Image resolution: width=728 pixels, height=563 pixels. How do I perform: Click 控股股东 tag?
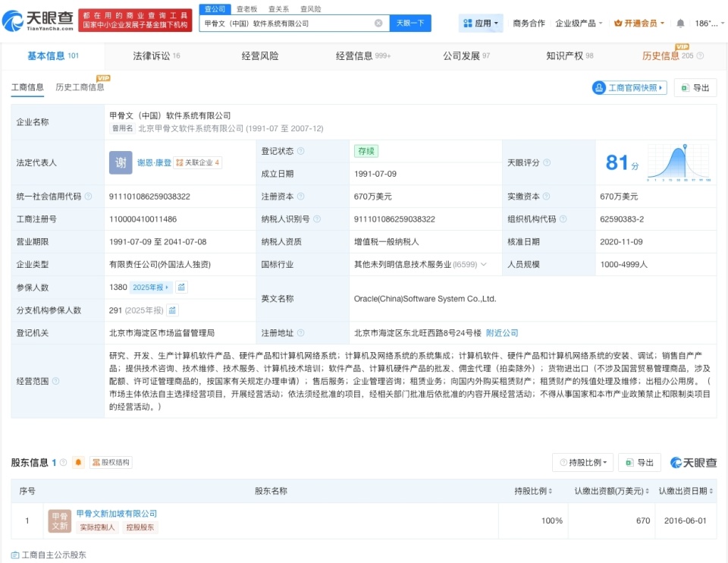[x=140, y=527]
